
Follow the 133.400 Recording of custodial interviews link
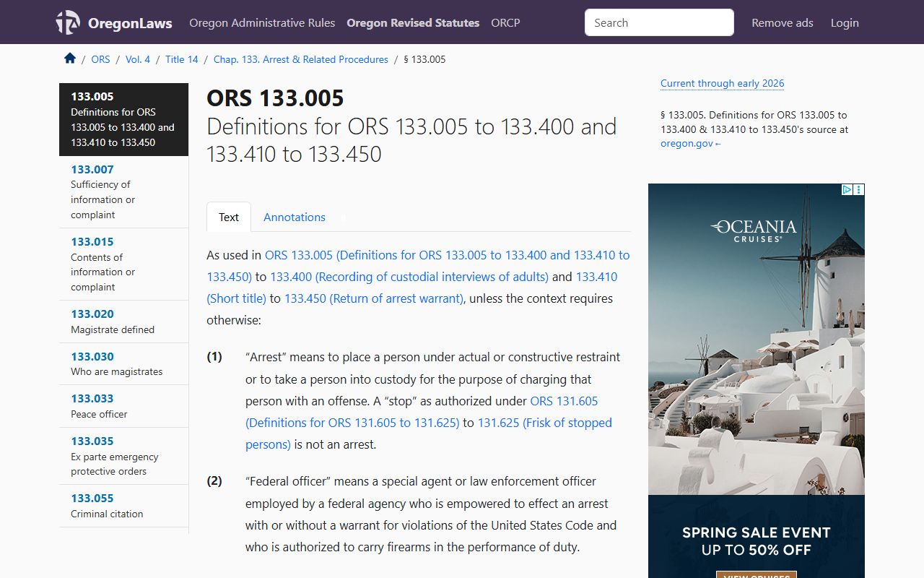(x=409, y=277)
